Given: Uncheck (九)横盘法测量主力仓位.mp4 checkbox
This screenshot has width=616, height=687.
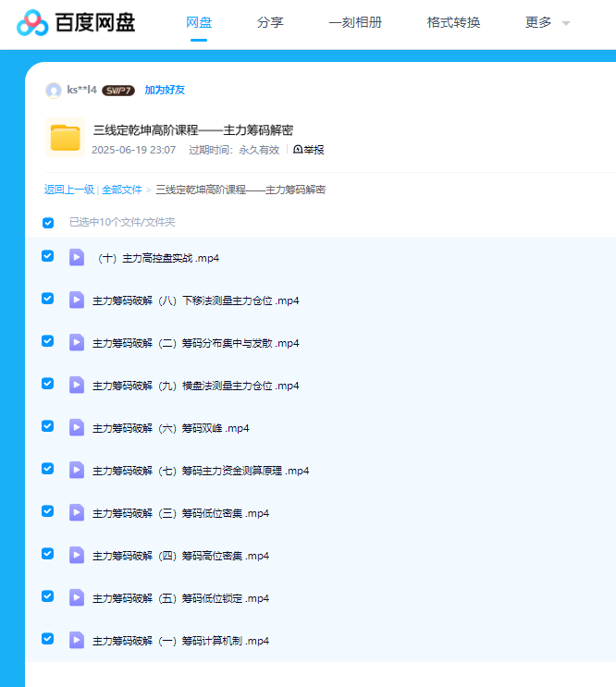Looking at the screenshot, I should (48, 384).
